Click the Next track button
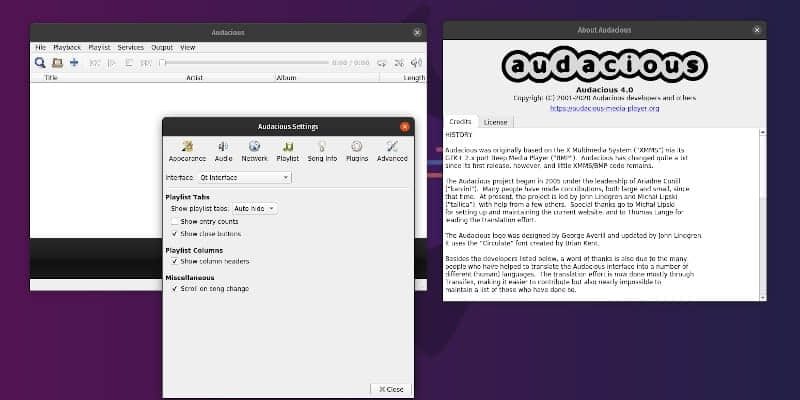 (146, 63)
